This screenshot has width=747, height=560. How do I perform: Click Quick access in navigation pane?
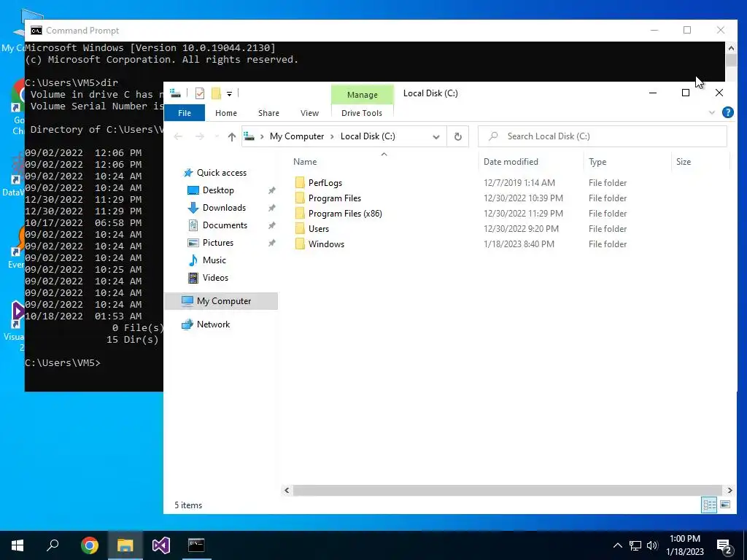point(222,173)
